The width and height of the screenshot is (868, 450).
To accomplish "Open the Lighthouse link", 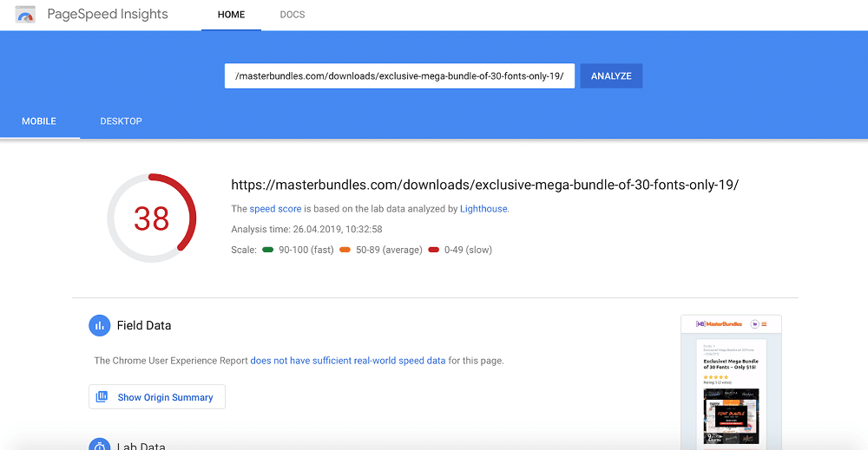I will click(483, 209).
